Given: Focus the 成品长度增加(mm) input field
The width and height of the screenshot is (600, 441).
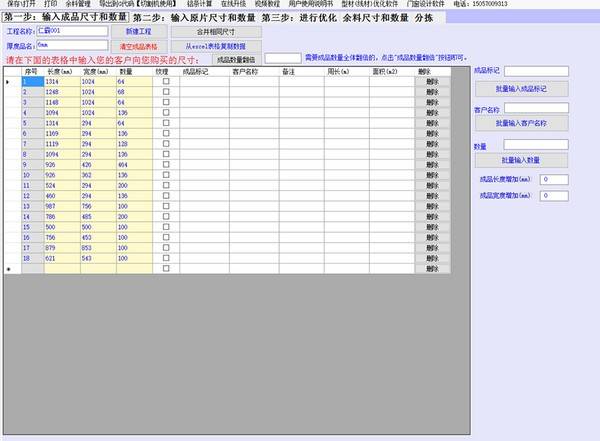Looking at the screenshot, I should pyautogui.click(x=553, y=179).
